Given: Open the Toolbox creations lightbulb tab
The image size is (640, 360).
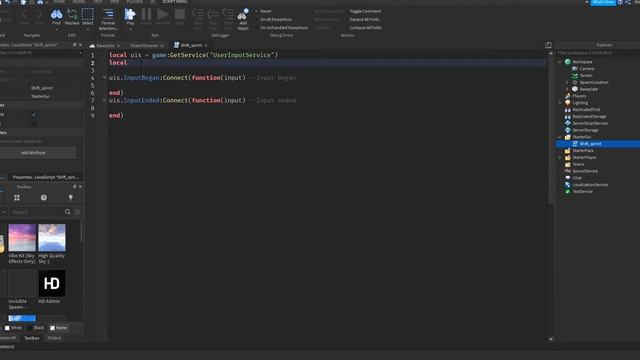Looking at the screenshot, I should click(x=71, y=198).
